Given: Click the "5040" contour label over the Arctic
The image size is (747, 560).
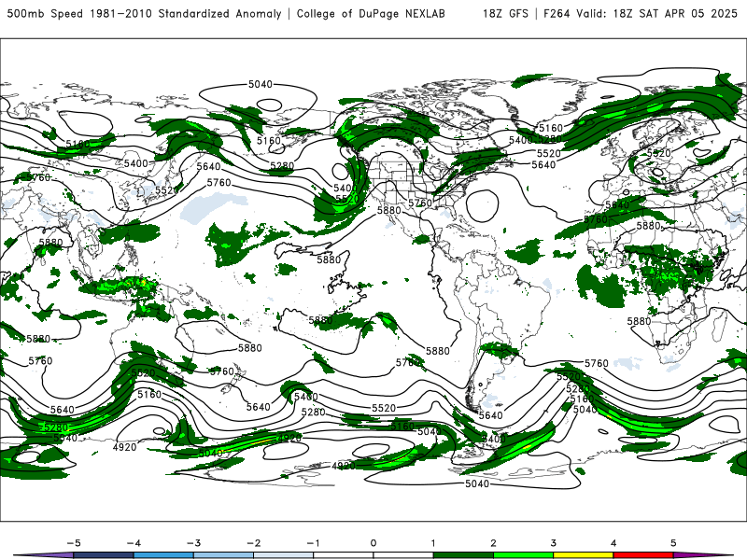Looking at the screenshot, I should point(261,84).
